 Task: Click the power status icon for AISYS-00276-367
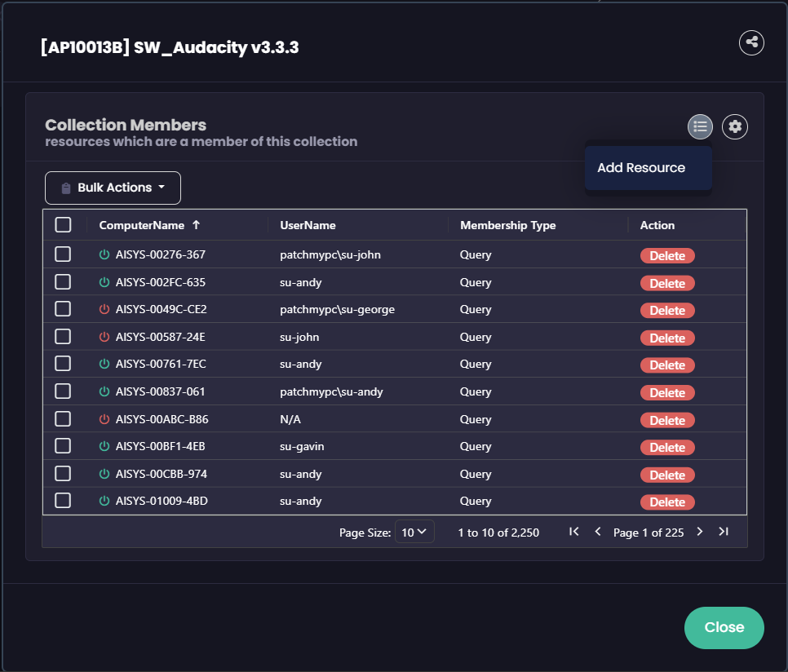coord(104,255)
